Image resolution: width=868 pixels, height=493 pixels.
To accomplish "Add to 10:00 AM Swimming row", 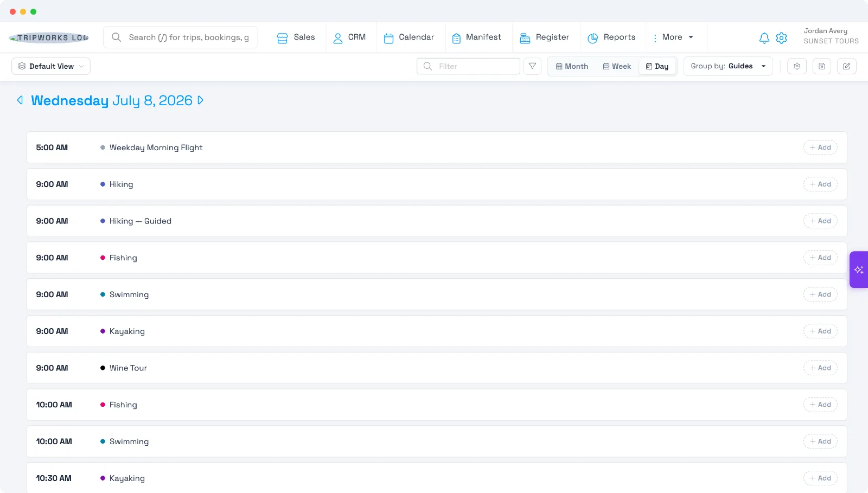I will [820, 441].
